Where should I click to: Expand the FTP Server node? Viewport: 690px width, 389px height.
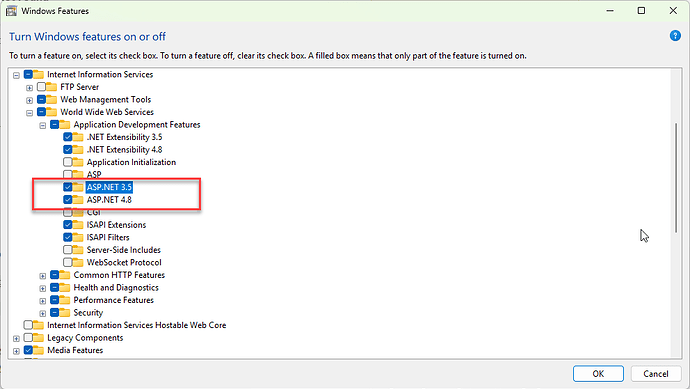tap(29, 88)
